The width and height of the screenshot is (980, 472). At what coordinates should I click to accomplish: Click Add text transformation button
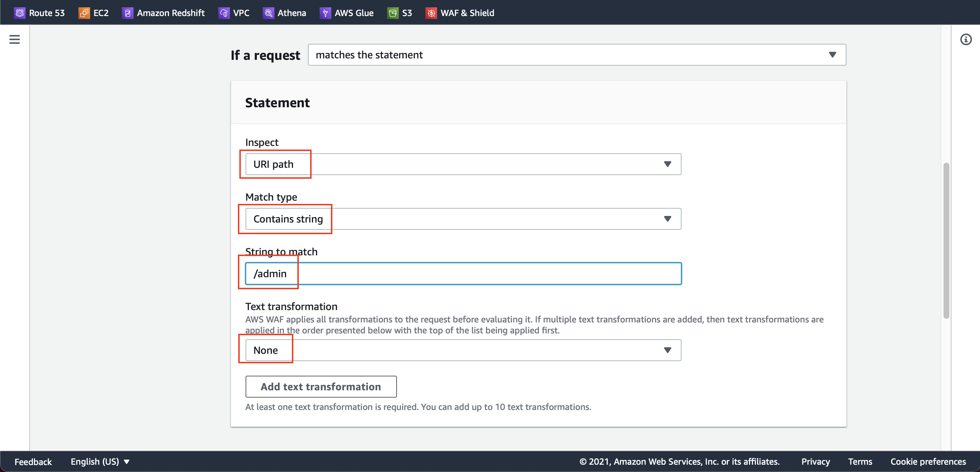(x=321, y=386)
